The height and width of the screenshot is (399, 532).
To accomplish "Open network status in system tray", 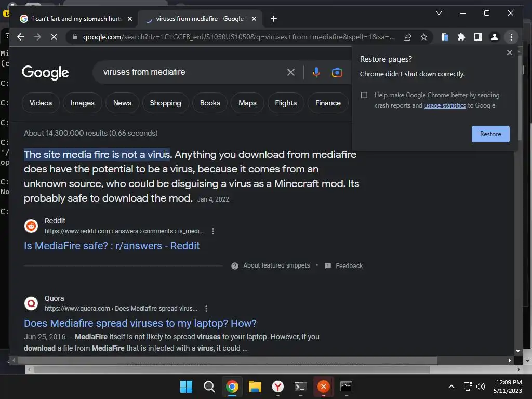I will pyautogui.click(x=468, y=387).
